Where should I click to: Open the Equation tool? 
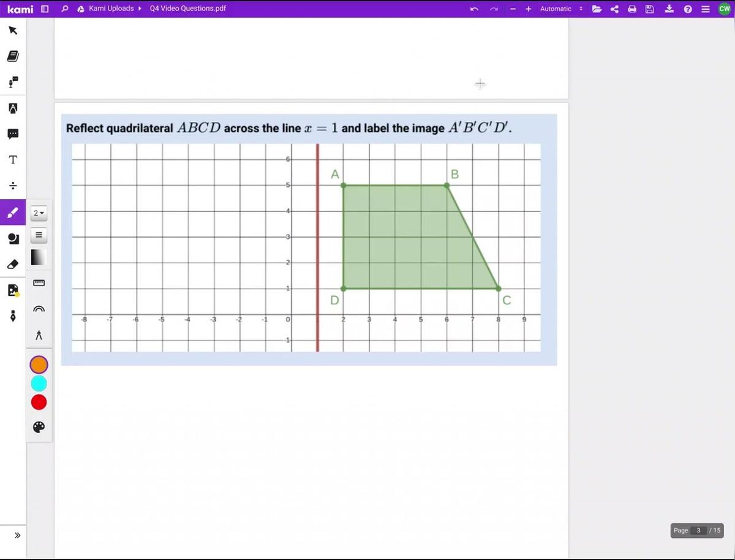[13, 186]
